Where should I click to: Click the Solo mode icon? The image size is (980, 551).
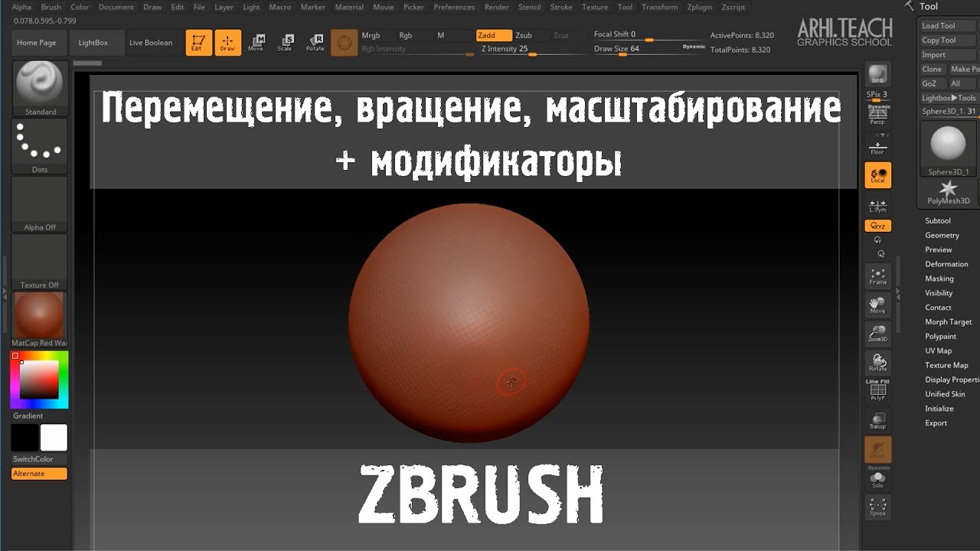pyautogui.click(x=877, y=478)
